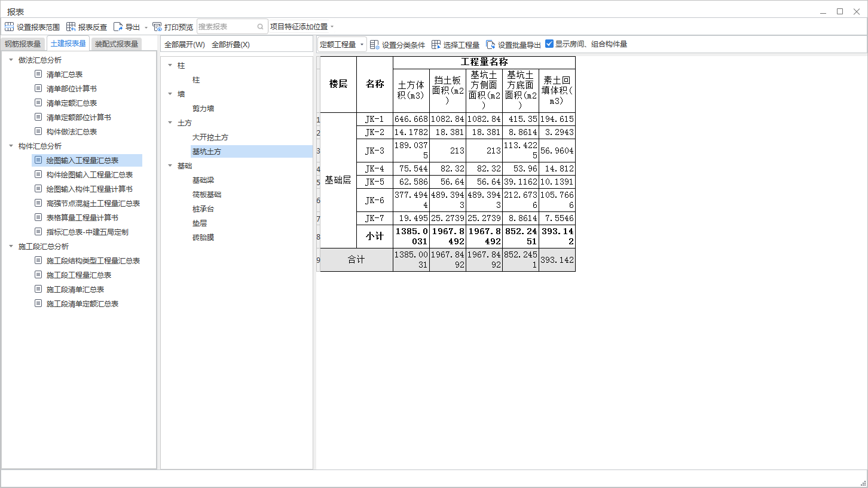
Task: Click the JK-1 name cell
Action: pyautogui.click(x=375, y=119)
